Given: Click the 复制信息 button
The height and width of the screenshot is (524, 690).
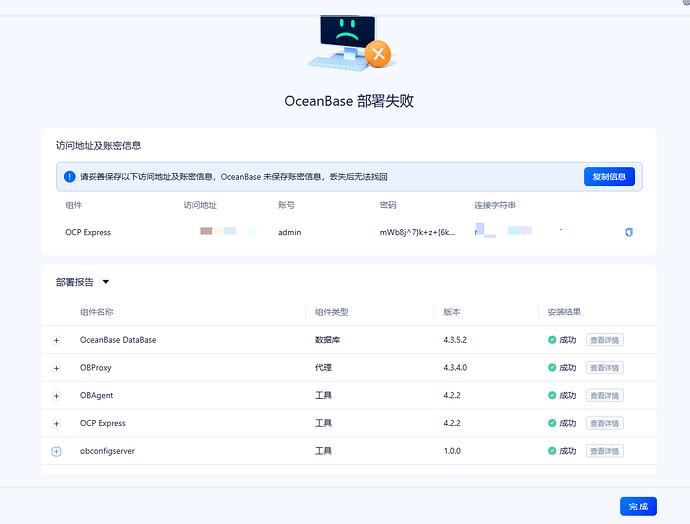Looking at the screenshot, I should 609,176.
